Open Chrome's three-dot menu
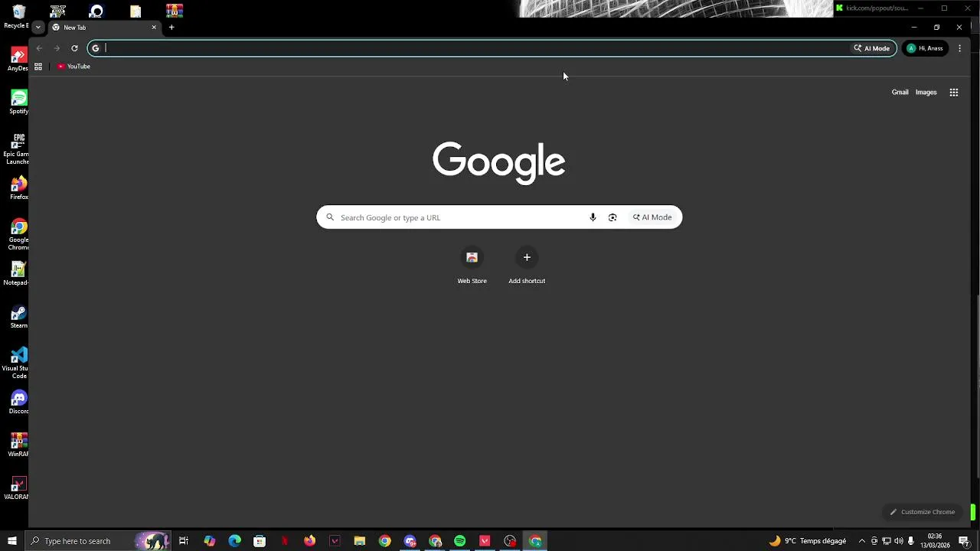This screenshot has height=551, width=980. coord(959,48)
